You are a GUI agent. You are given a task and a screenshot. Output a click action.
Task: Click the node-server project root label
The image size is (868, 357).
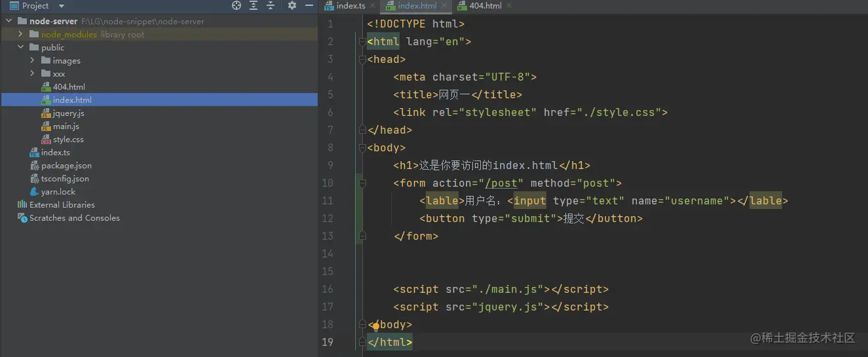click(54, 21)
